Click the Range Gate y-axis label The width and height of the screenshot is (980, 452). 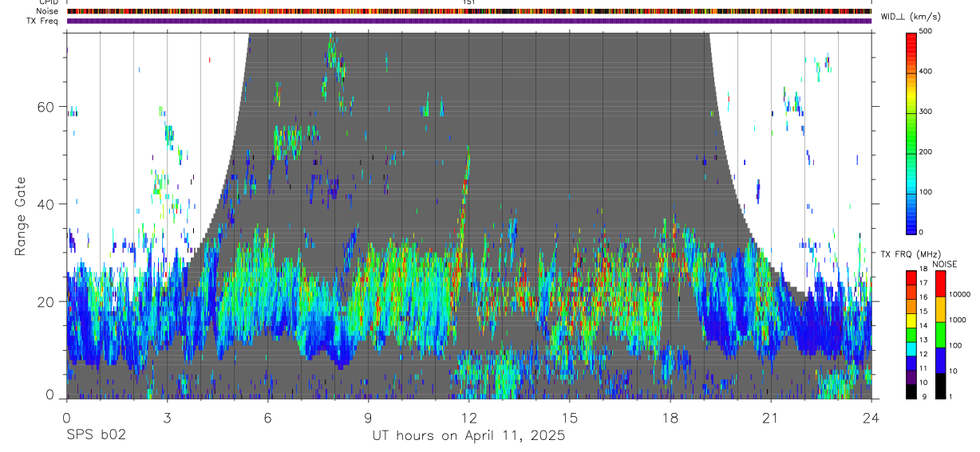(20, 215)
